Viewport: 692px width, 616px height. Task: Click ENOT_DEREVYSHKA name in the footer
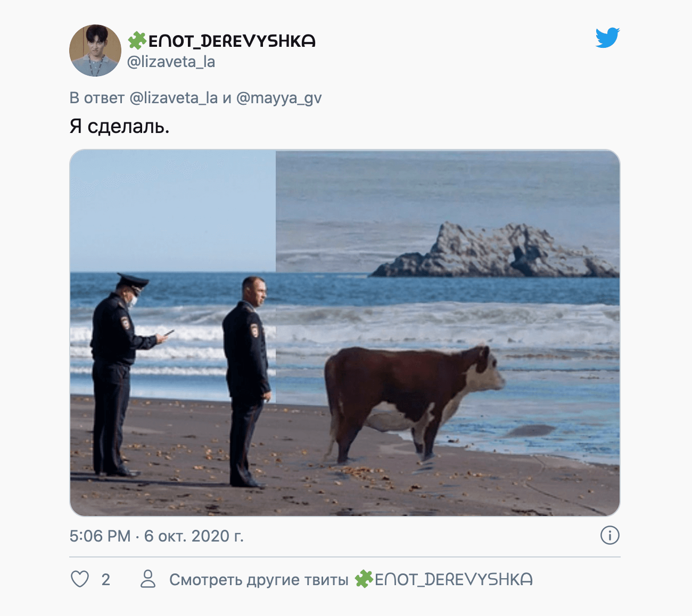pos(454,579)
